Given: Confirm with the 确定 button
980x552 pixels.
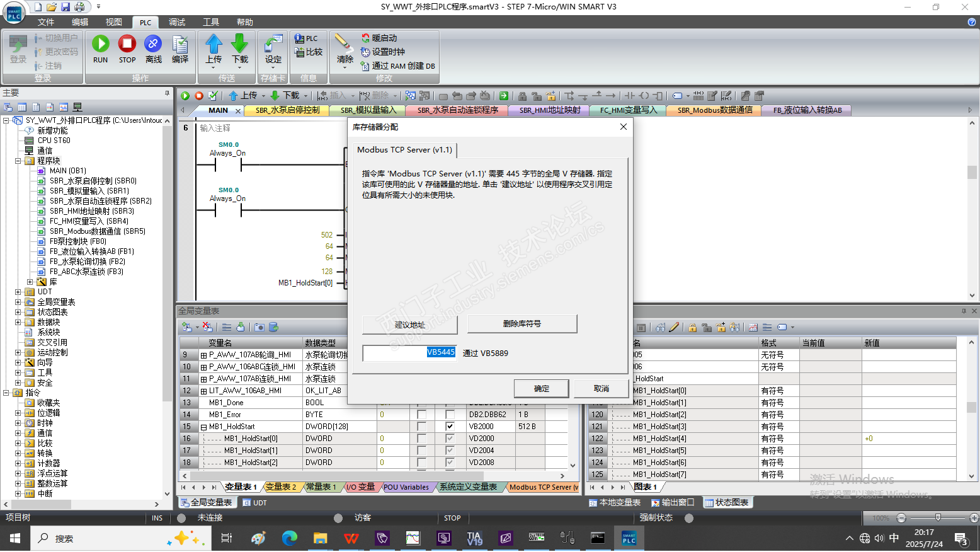Looking at the screenshot, I should click(542, 389).
